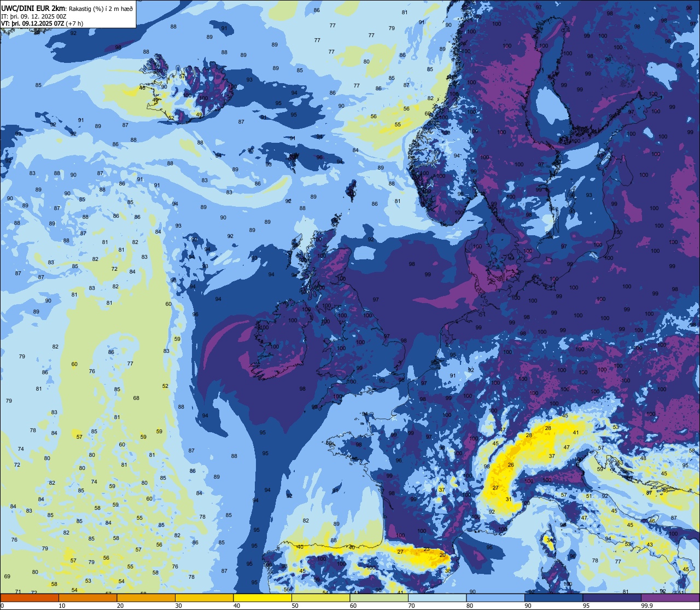Click the "70" label under the legend bar

(x=412, y=606)
